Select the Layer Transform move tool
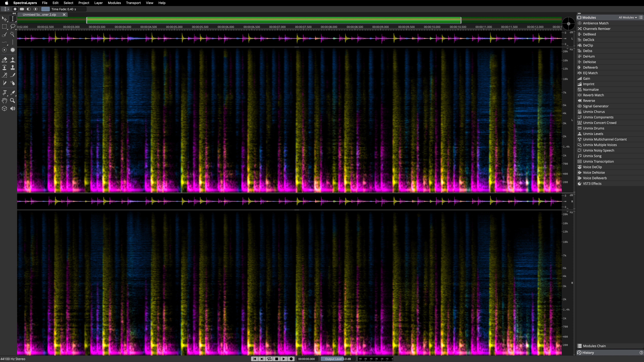This screenshot has height=362, width=644. pos(4,19)
